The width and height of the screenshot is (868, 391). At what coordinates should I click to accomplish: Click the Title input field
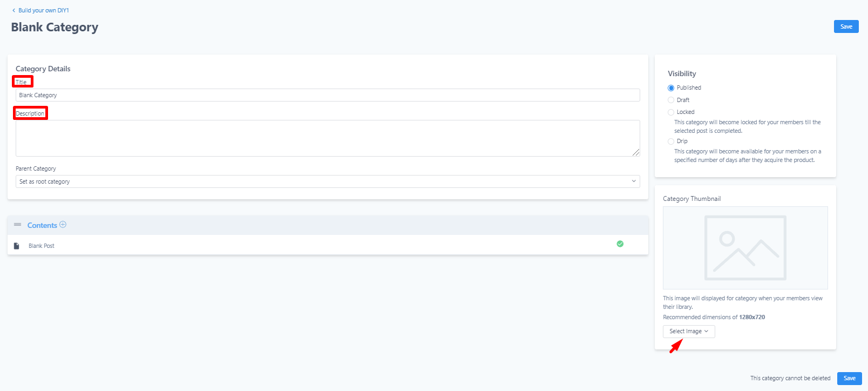tap(328, 95)
